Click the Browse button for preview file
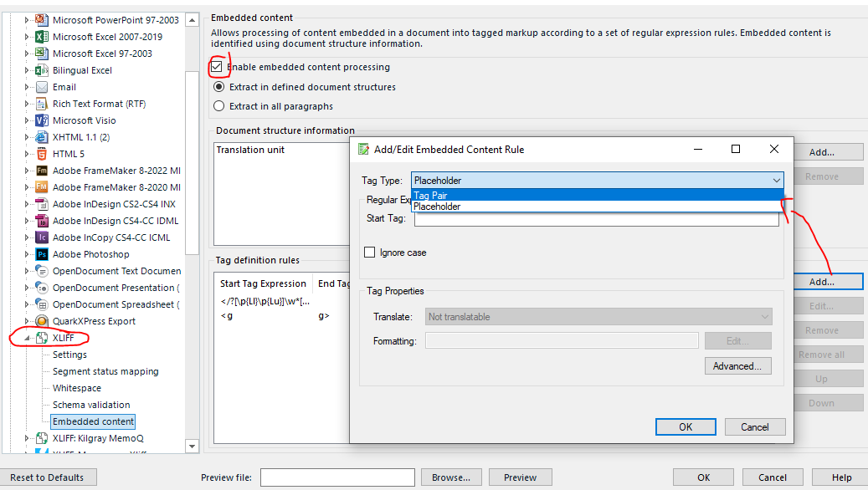This screenshot has height=490, width=868. 451,477
